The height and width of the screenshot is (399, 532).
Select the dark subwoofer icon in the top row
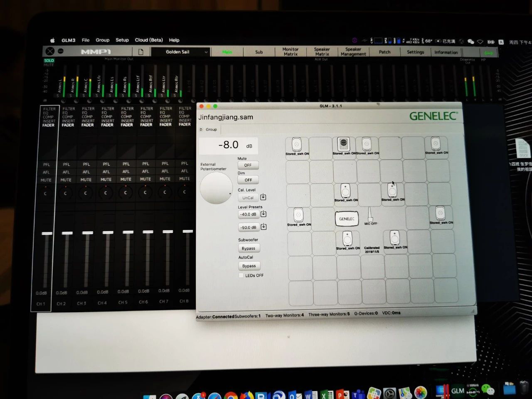pyautogui.click(x=343, y=145)
